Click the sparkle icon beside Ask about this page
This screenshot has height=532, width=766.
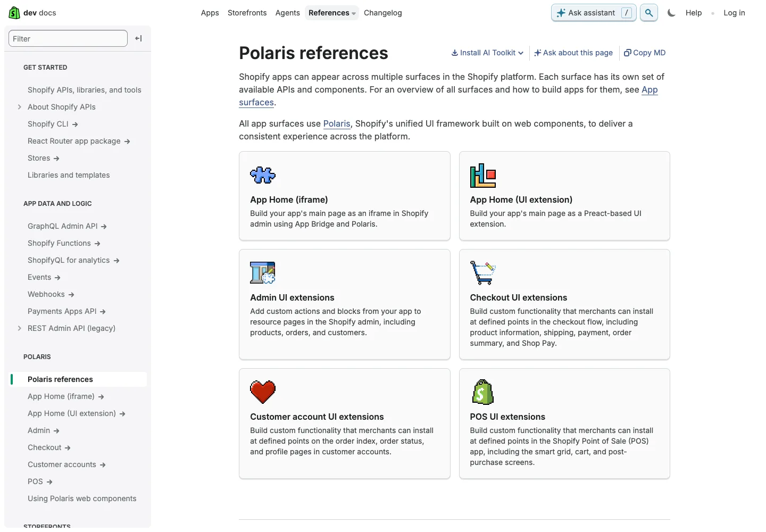tap(538, 53)
